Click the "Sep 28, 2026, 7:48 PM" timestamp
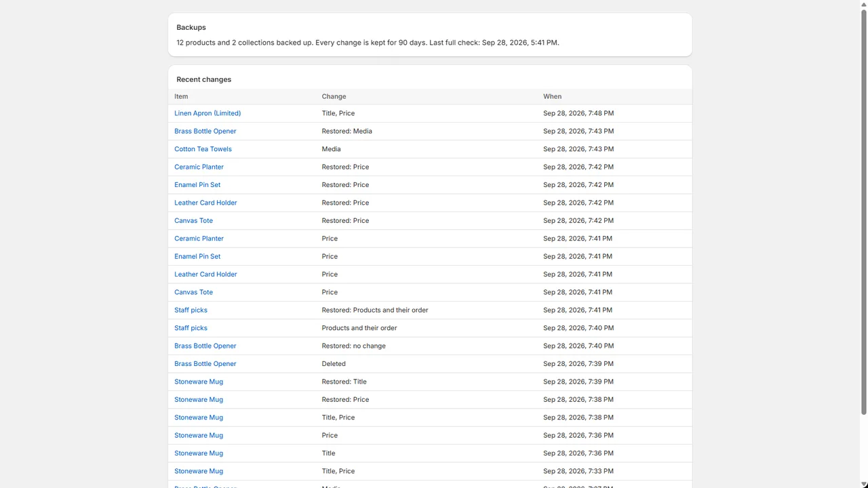 pos(578,113)
